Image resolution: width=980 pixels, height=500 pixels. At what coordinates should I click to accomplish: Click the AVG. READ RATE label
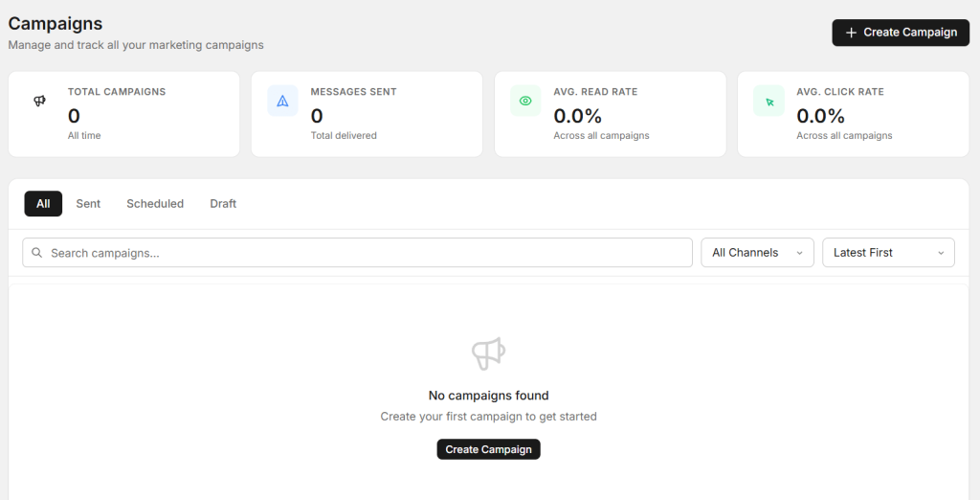coord(595,91)
